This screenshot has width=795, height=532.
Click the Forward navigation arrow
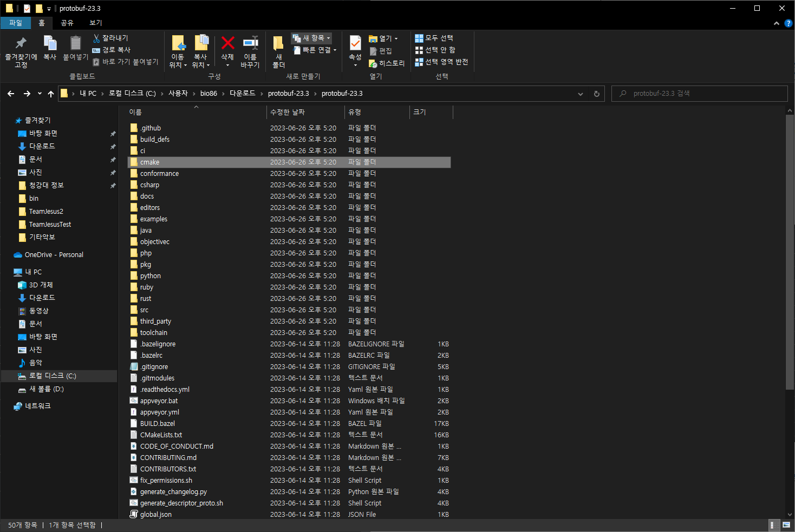pyautogui.click(x=27, y=94)
